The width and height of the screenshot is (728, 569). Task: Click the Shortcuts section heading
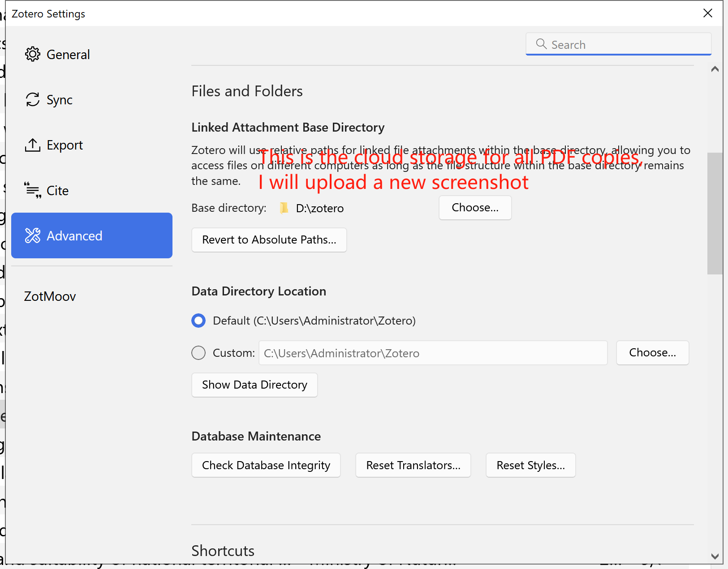point(223,551)
